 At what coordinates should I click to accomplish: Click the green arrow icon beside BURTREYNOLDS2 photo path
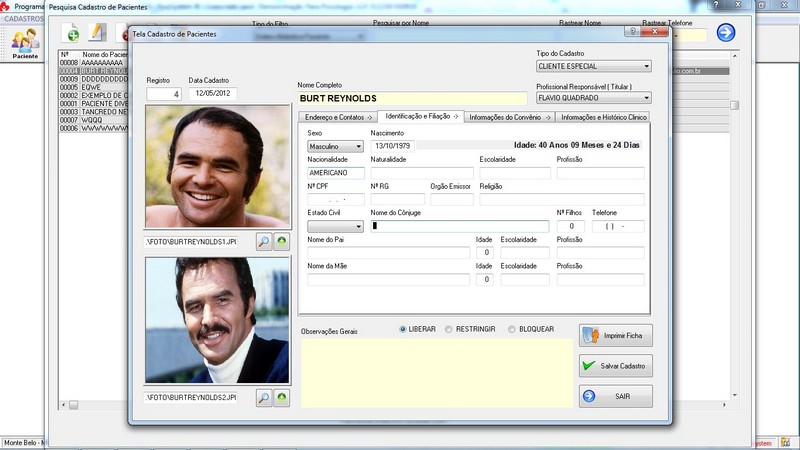click(282, 398)
